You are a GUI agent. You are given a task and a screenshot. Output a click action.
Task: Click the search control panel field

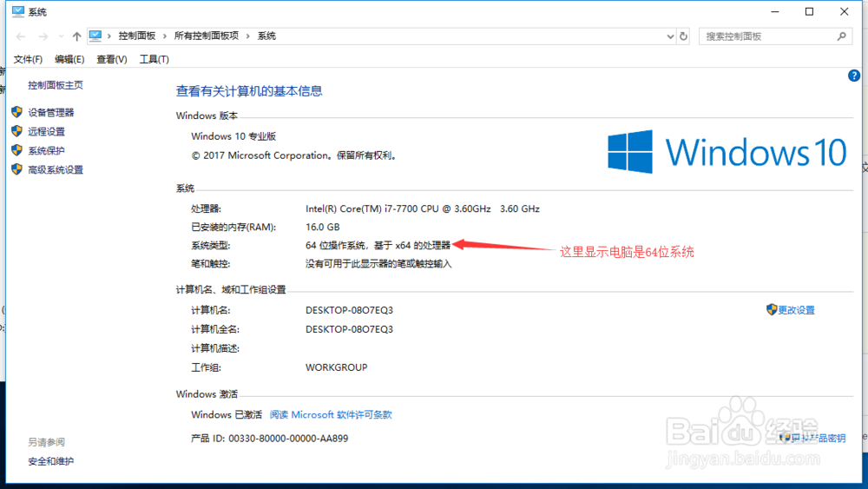tap(775, 36)
